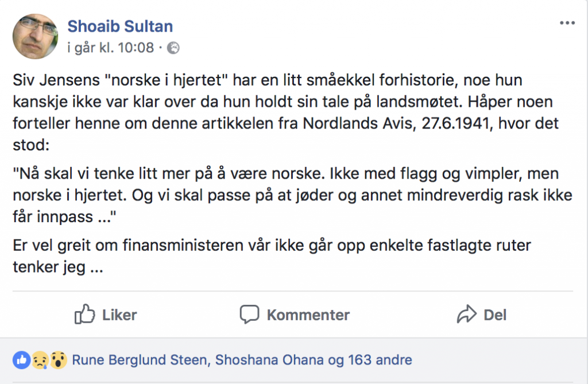588x384 pixels.
Task: Click the timestamp "i går kl. 10:08"
Action: pyautogui.click(x=110, y=48)
